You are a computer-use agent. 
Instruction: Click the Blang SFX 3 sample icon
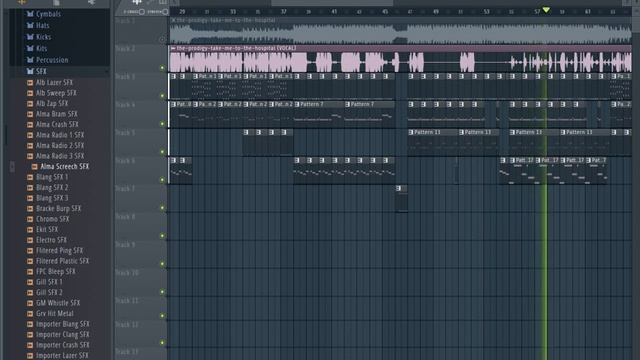click(x=30, y=198)
